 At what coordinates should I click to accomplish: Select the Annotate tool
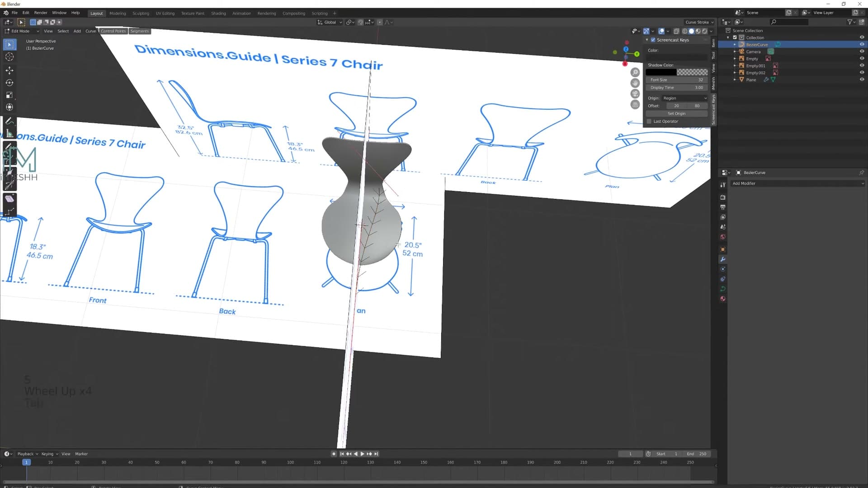pyautogui.click(x=9, y=121)
